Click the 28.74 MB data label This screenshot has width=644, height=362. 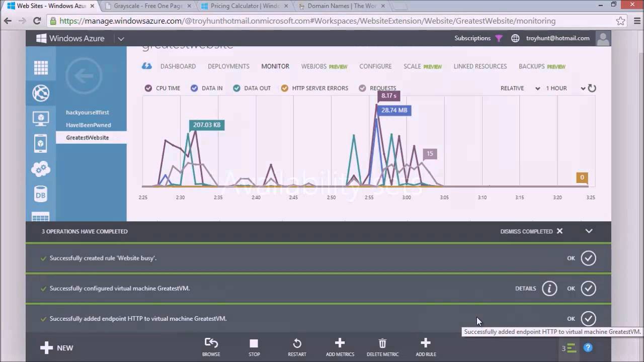(394, 110)
